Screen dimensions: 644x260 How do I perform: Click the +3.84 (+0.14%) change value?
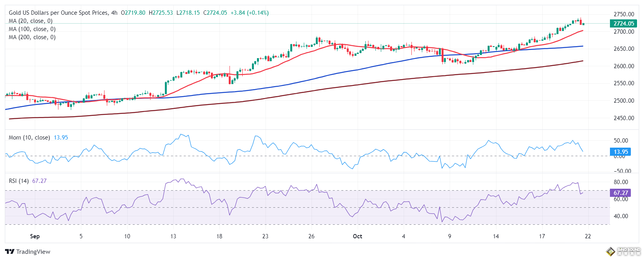pyautogui.click(x=249, y=13)
